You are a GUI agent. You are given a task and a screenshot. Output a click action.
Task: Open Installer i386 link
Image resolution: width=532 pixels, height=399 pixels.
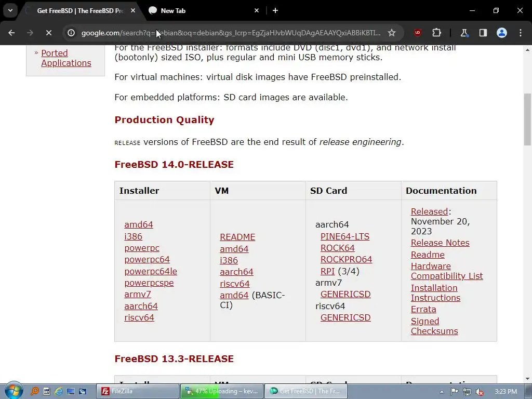click(133, 236)
